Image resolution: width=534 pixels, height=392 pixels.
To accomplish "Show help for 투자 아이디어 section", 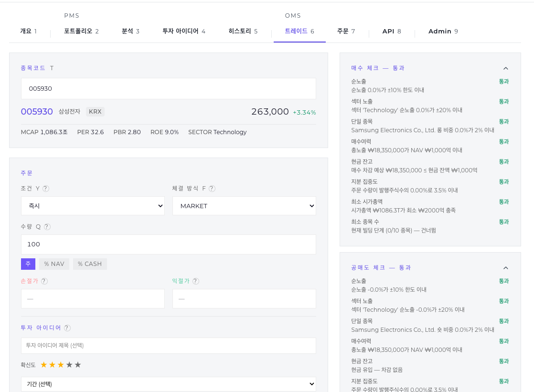I will tap(67, 328).
